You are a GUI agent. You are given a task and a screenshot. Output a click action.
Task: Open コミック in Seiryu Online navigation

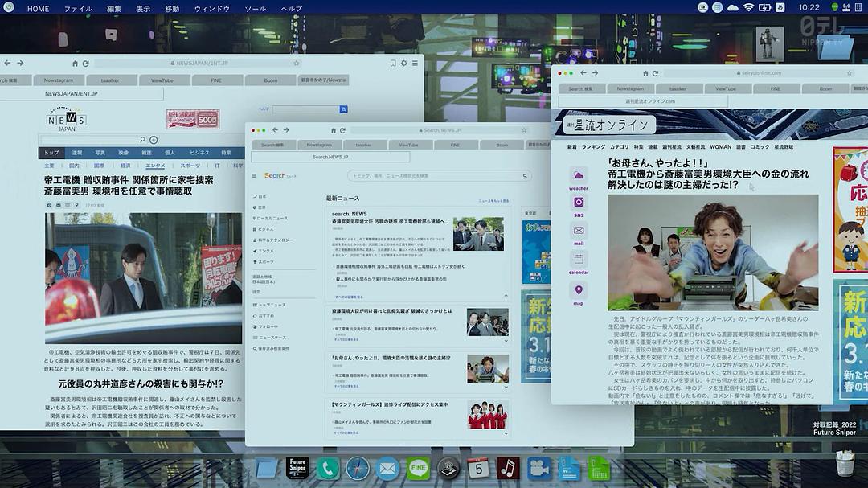pyautogui.click(x=759, y=147)
